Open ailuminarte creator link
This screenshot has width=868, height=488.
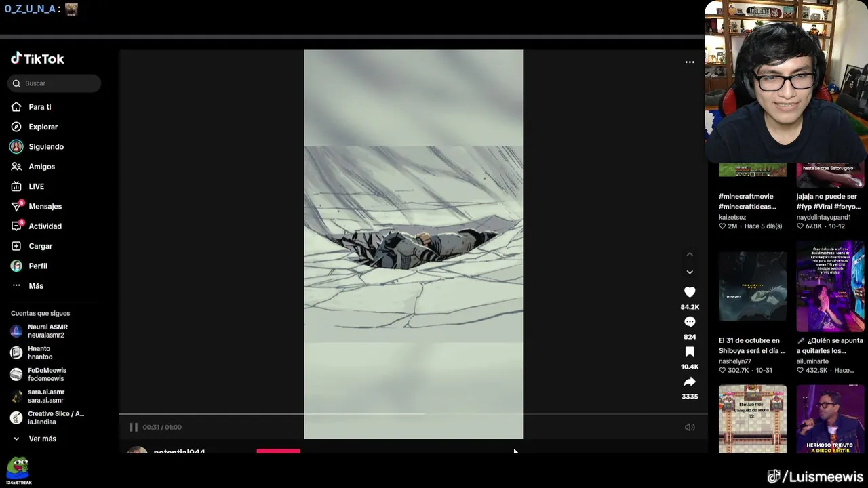click(814, 361)
